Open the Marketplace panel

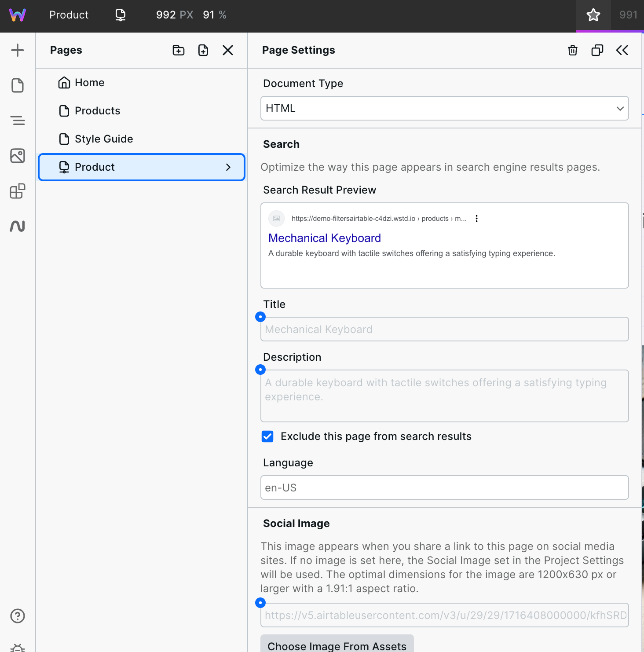pos(17,191)
